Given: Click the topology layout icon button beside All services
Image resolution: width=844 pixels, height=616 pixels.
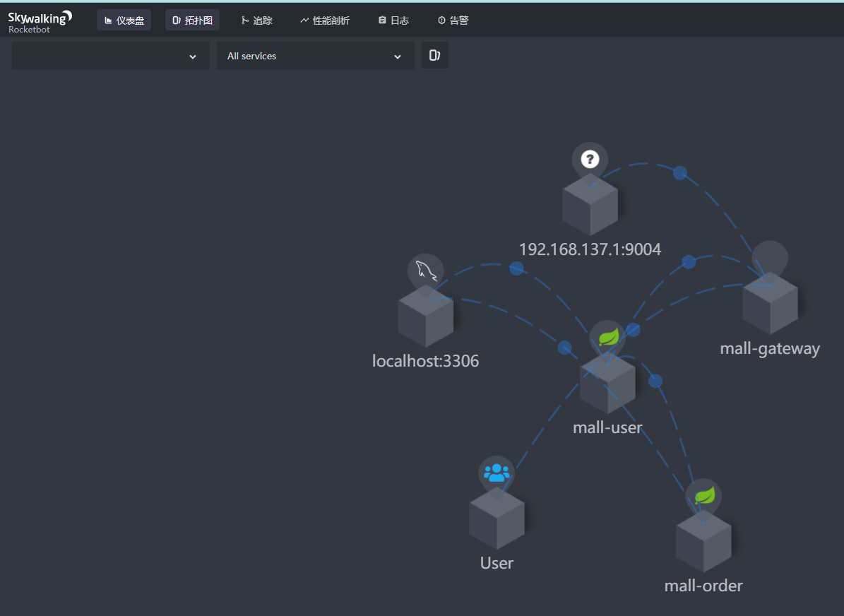Looking at the screenshot, I should pos(434,56).
